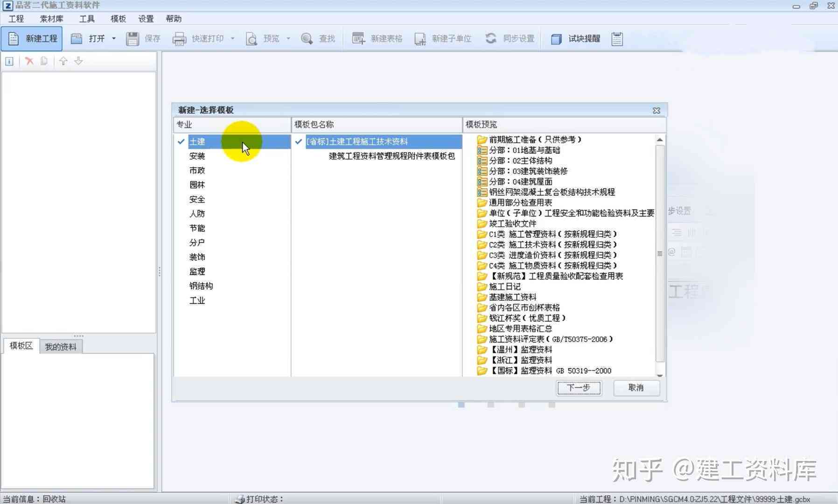Open the 工具 menu
Screen dimensions: 838x504
point(87,19)
